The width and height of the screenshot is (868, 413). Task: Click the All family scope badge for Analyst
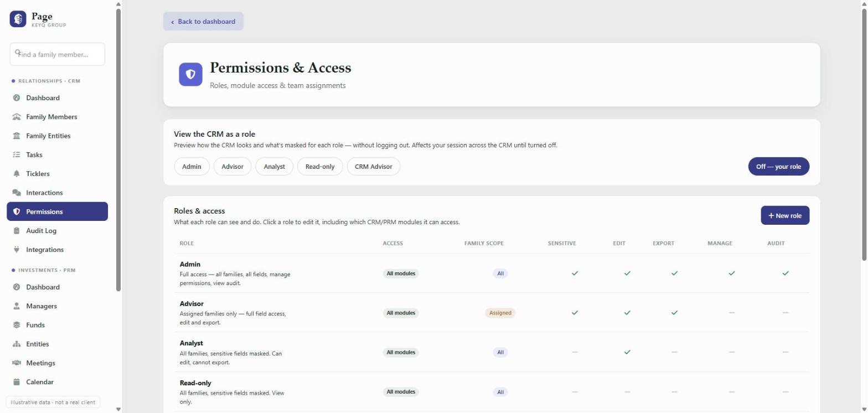point(500,352)
